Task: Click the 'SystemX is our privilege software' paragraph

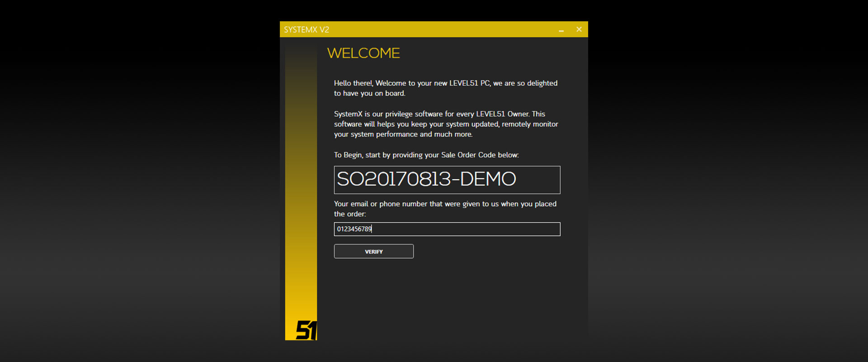Action: [446, 124]
